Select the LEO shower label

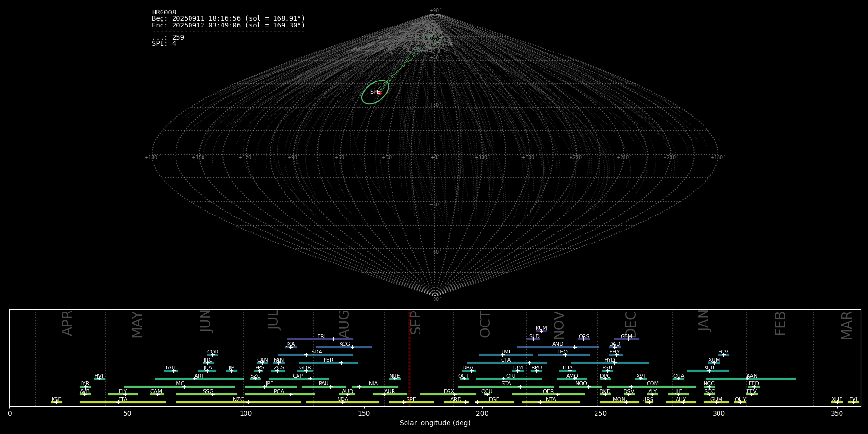(562, 352)
